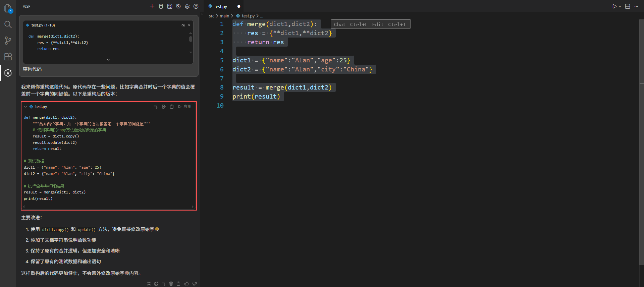644x287 pixels.
Task: Start a new chat with plus icon
Action: pyautogui.click(x=152, y=6)
